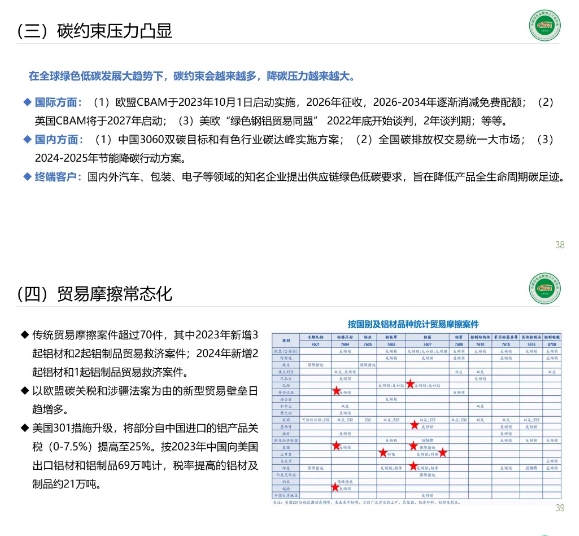Click the blue sentence starting 在全球绿色低碳发展大趋势下
This screenshot has height=536, width=579.
(192, 76)
